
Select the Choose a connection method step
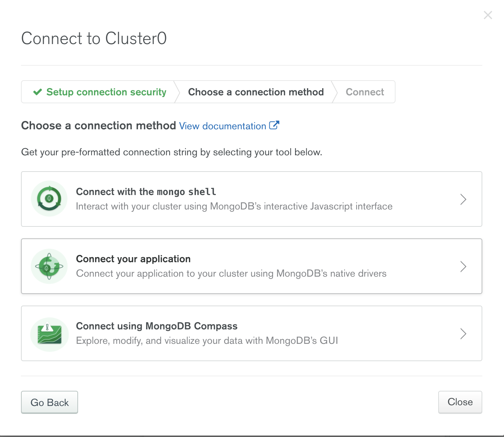click(256, 92)
